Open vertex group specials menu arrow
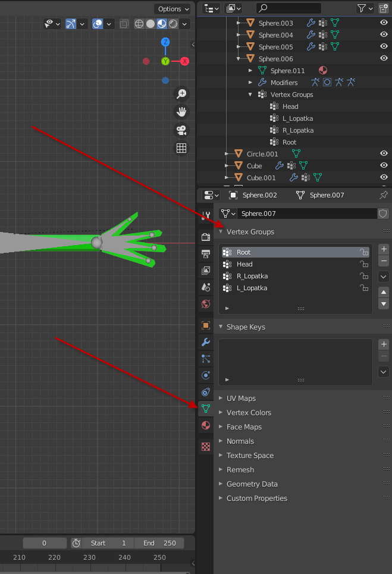Image resolution: width=392 pixels, height=574 pixels. pos(383,277)
